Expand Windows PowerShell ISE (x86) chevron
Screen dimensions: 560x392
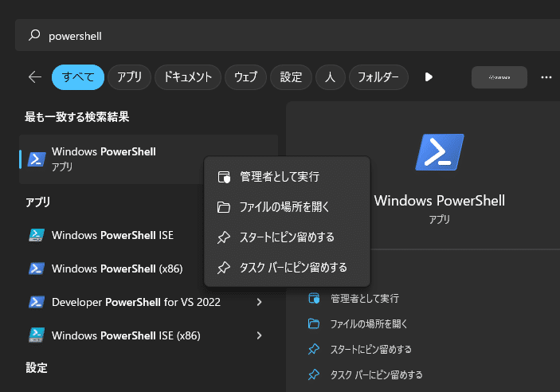pos(259,335)
